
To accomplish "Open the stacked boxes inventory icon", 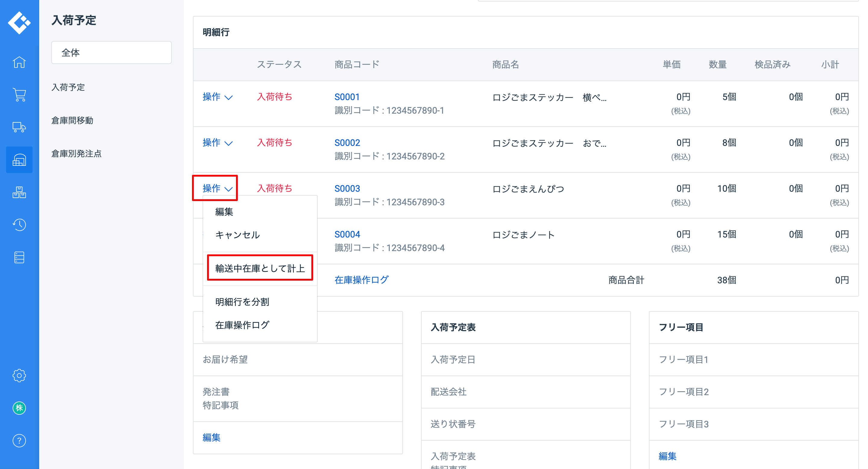I will 19,192.
